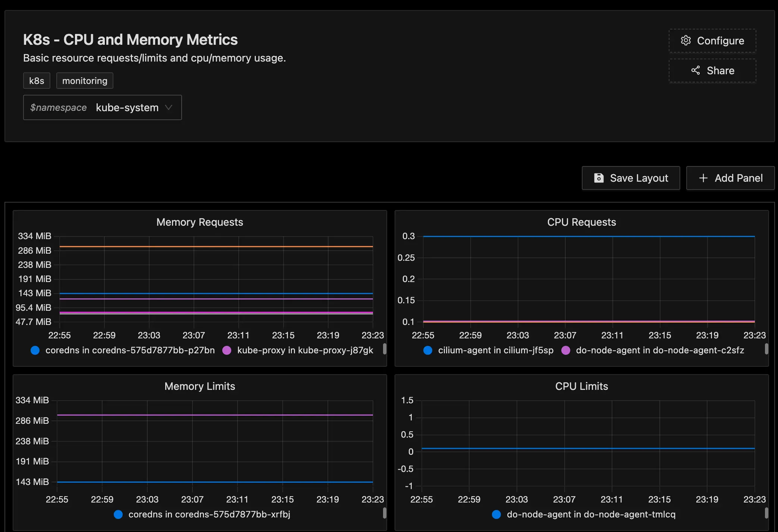The height and width of the screenshot is (532, 778).
Task: Click the blue line in CPU Limits chart
Action: tap(588, 448)
